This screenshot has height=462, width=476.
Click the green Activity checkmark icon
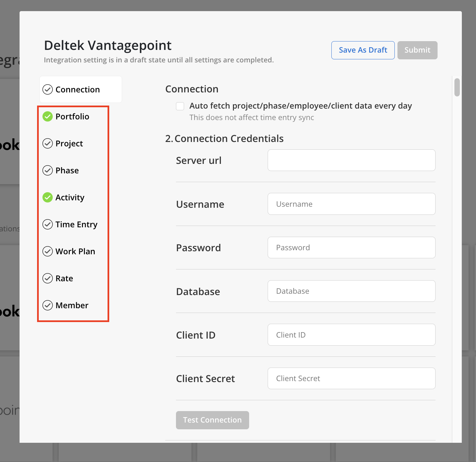pos(48,197)
